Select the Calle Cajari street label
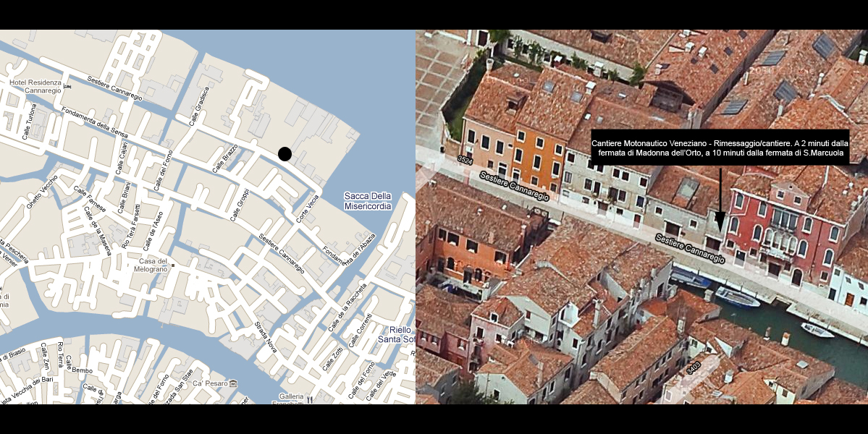The image size is (868, 434). click(x=122, y=158)
